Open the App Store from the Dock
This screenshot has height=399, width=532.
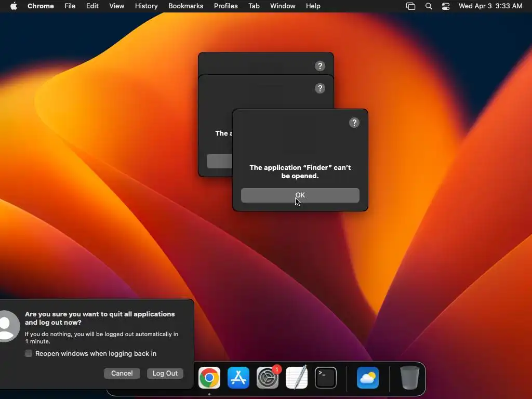(x=238, y=378)
